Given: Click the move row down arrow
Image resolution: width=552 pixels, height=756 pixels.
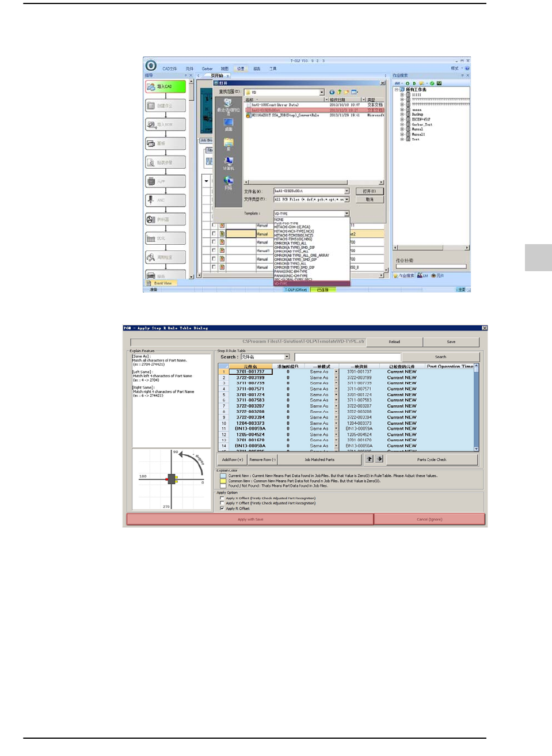Looking at the screenshot, I should (379, 459).
